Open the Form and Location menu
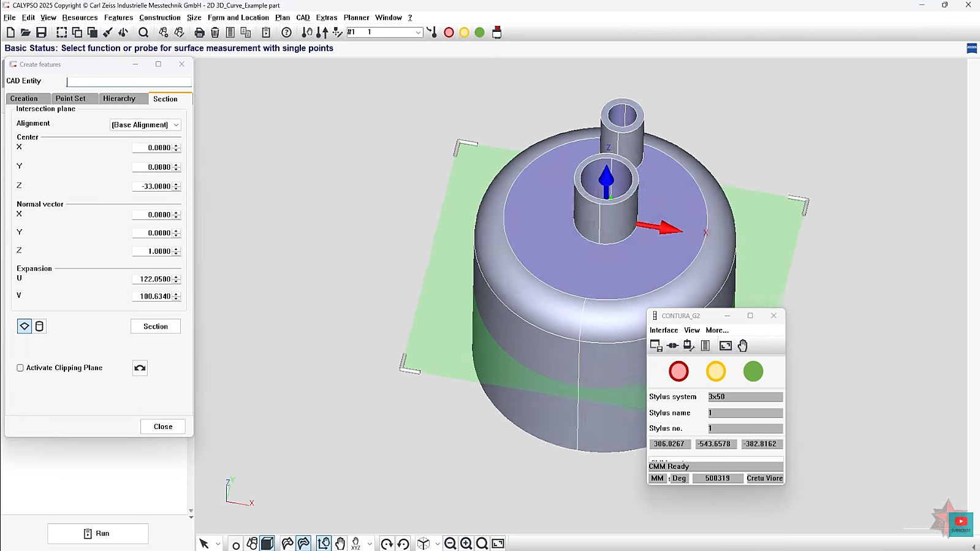Image resolution: width=980 pixels, height=551 pixels. pyautogui.click(x=238, y=18)
